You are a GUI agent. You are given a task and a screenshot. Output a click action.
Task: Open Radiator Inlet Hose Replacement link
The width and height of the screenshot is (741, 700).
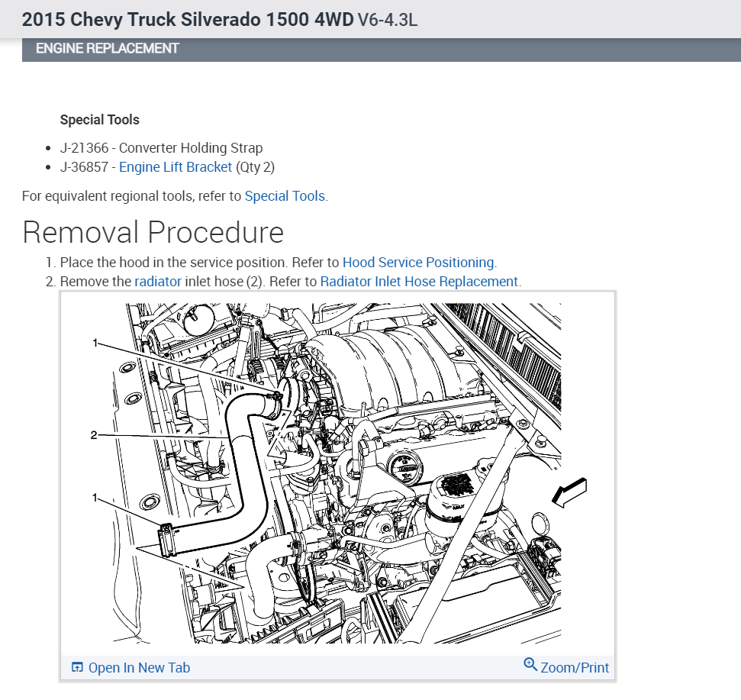tap(419, 282)
